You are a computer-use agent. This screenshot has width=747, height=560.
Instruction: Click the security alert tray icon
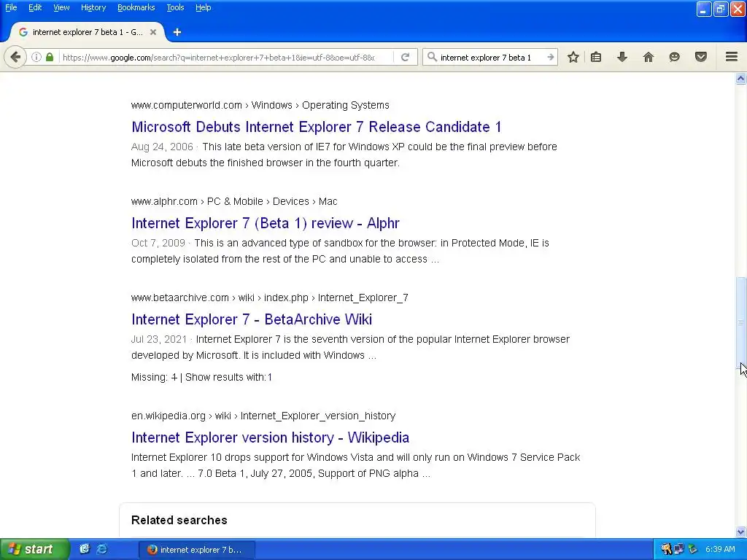pos(666,549)
